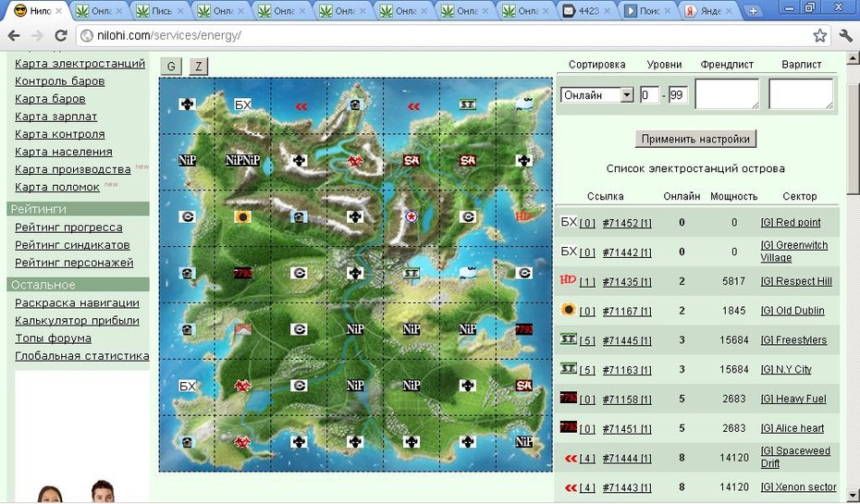
Task: Open [G] Respect Hill sector link
Action: (796, 281)
